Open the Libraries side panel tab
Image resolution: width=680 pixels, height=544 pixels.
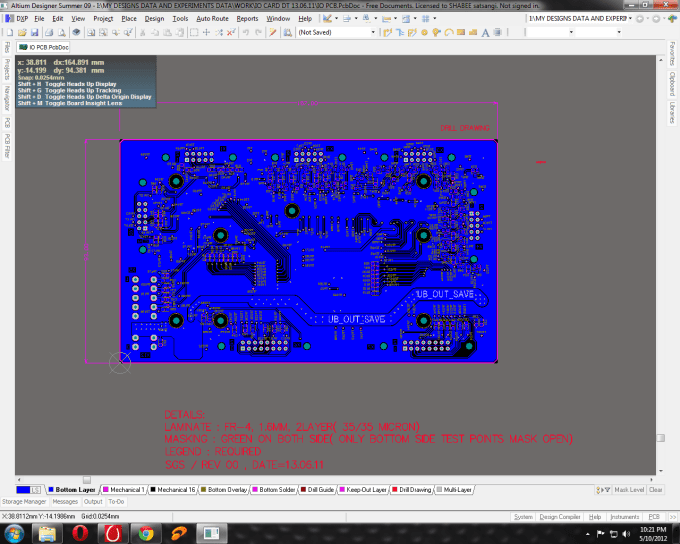pos(672,113)
